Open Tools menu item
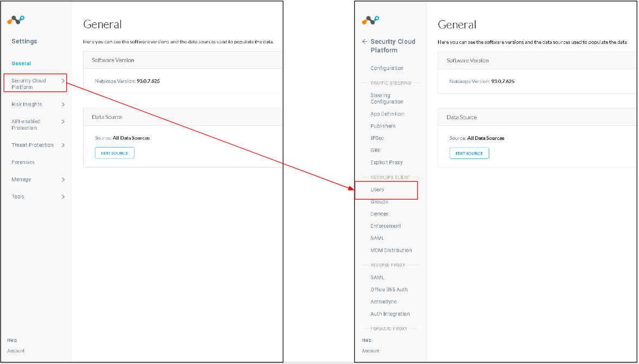 coord(18,196)
